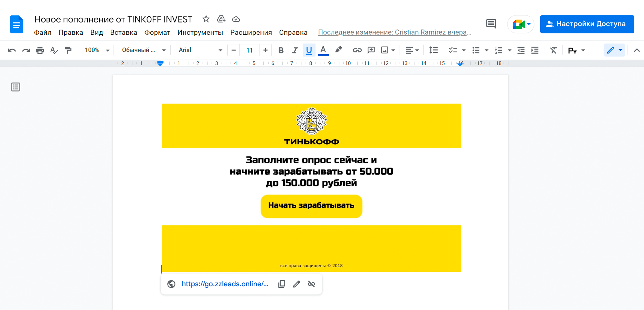644x310 pixels.
Task: Open the highlight color marker
Action: point(338,50)
